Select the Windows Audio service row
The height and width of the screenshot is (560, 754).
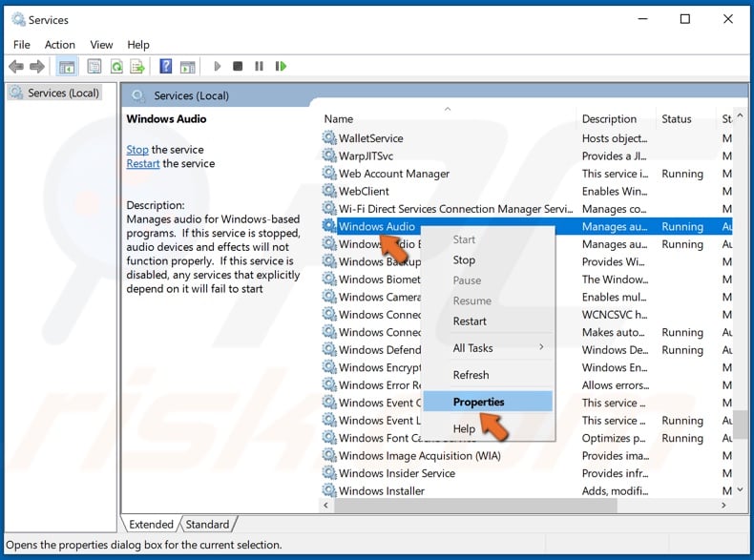pos(526,226)
